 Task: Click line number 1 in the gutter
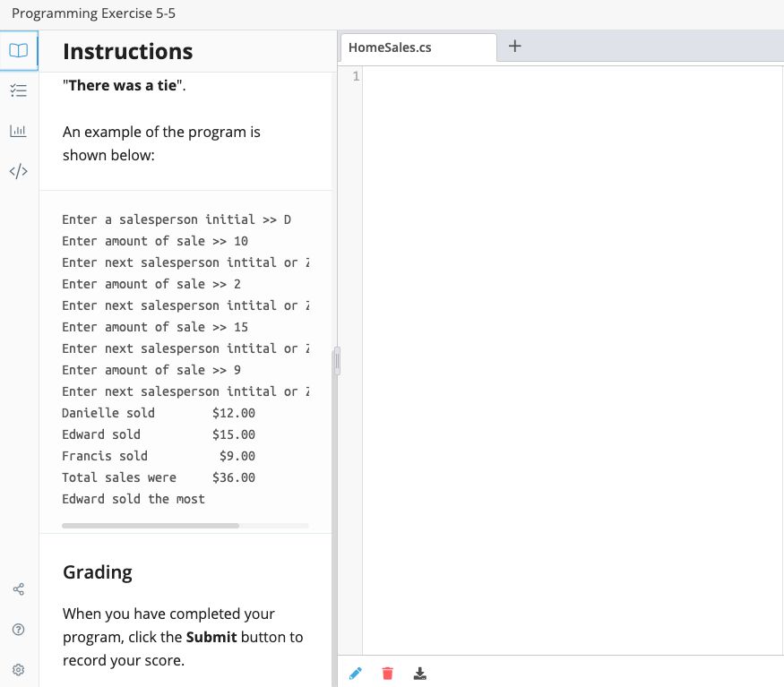356,76
